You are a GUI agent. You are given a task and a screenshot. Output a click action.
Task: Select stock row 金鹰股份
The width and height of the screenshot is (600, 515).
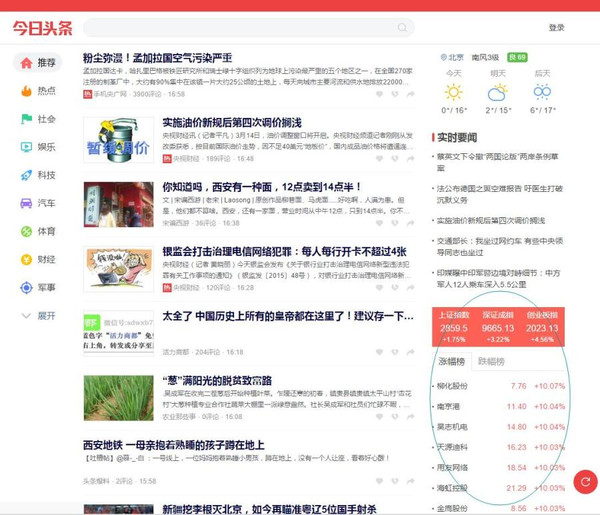499,508
